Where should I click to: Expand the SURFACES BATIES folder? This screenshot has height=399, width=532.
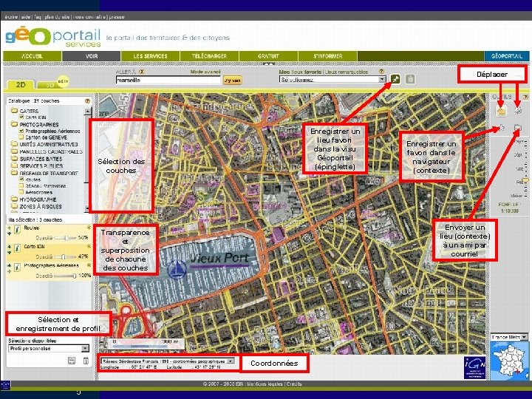pyautogui.click(x=14, y=158)
